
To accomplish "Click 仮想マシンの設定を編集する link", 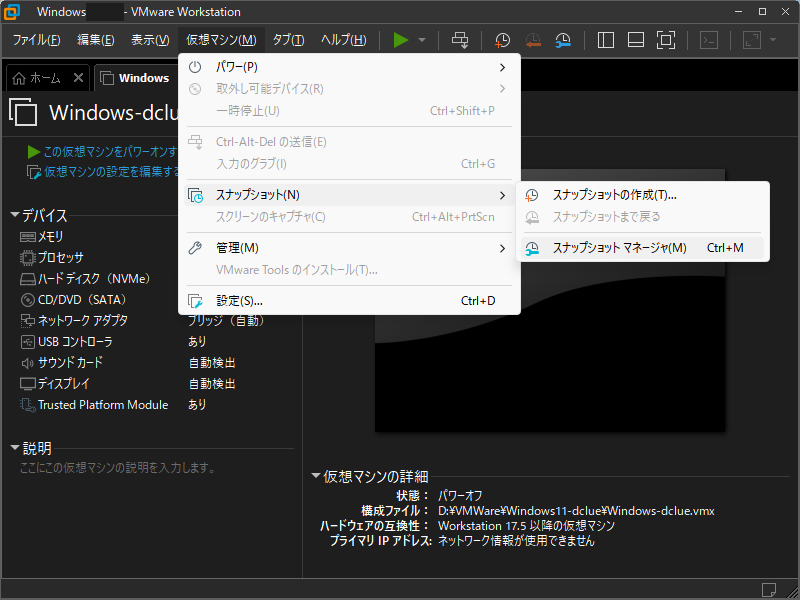I will [x=111, y=172].
